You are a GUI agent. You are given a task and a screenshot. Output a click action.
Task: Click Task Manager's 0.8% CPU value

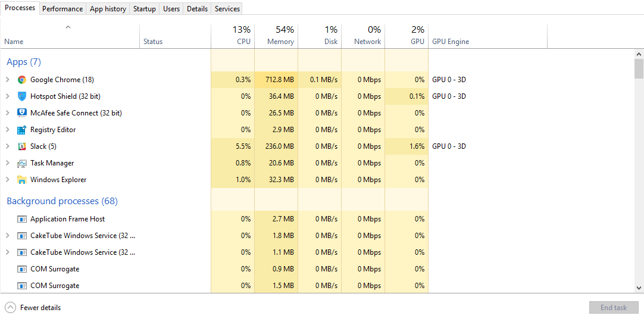tap(233, 163)
